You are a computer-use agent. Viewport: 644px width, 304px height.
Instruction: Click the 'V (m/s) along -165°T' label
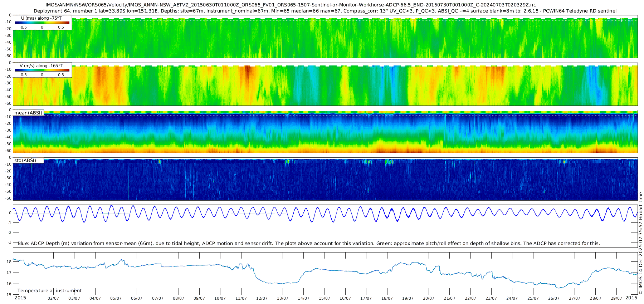(x=41, y=66)
